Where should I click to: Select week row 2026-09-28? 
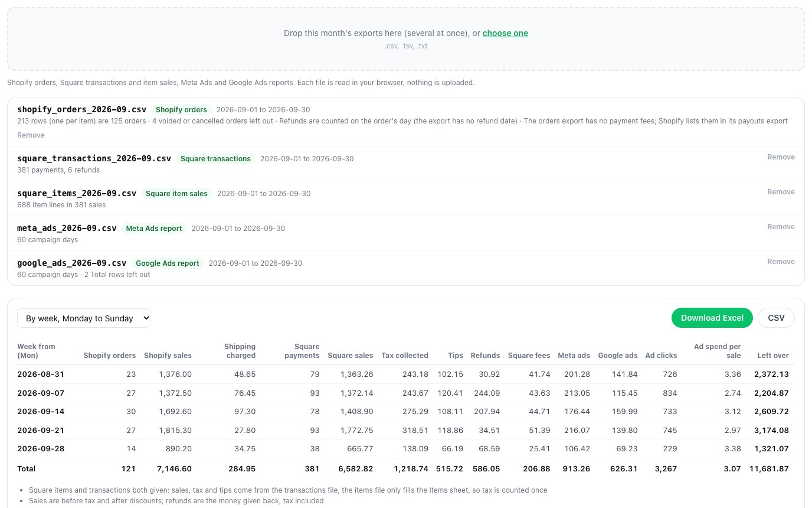click(406, 449)
